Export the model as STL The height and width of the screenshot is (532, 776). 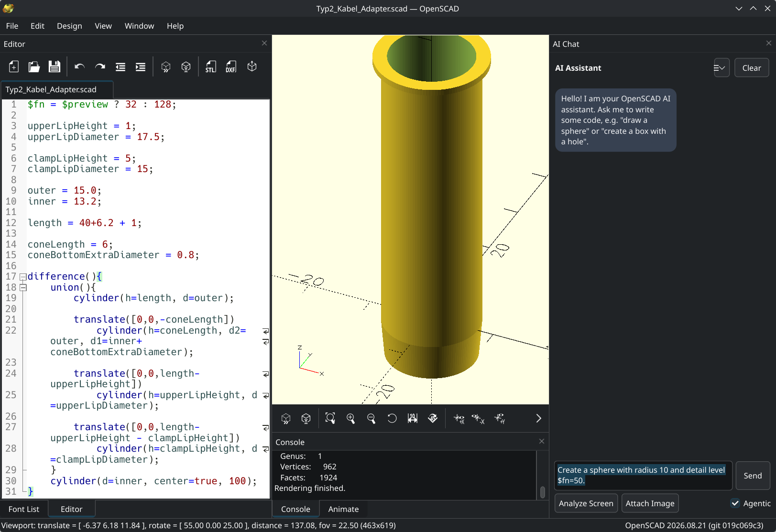tap(211, 67)
